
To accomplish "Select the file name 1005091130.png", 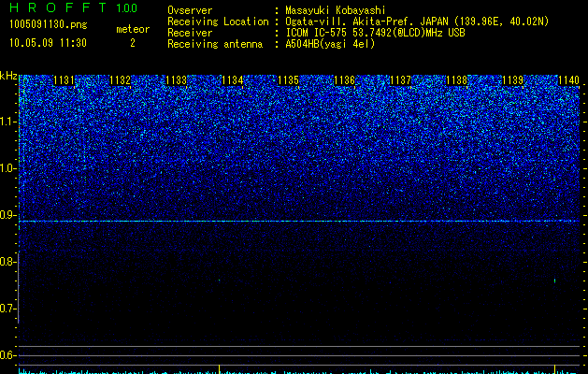I will (49, 24).
